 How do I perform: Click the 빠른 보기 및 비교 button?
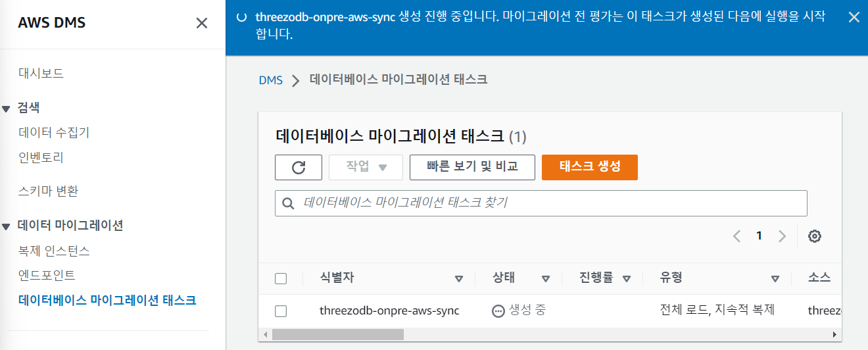point(472,167)
